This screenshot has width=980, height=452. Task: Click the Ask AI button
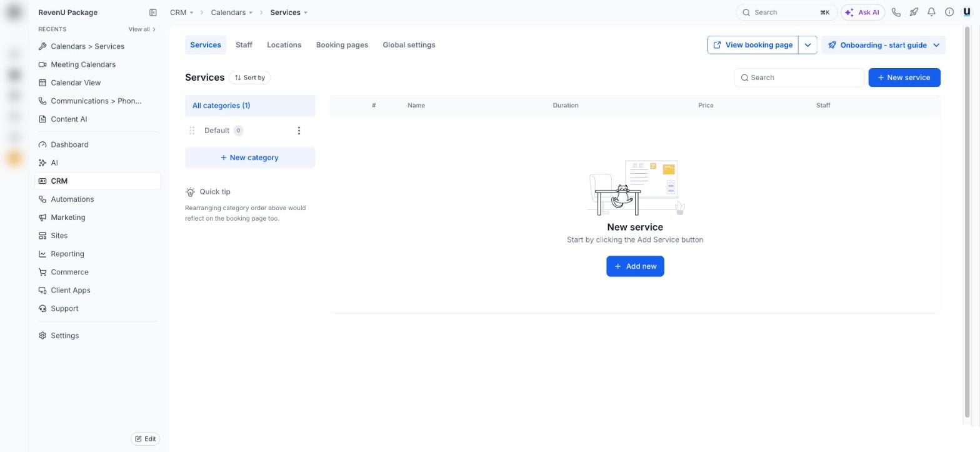pyautogui.click(x=863, y=13)
